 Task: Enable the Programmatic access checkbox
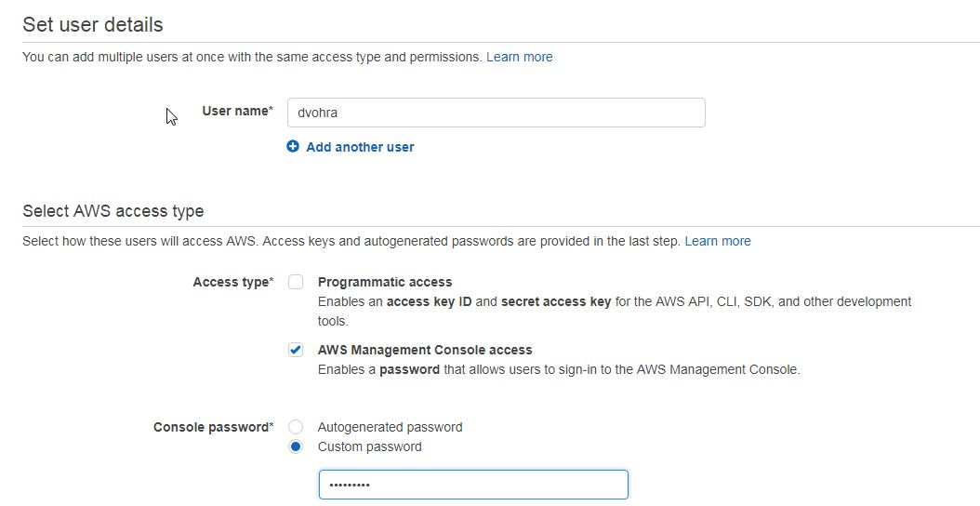click(296, 282)
